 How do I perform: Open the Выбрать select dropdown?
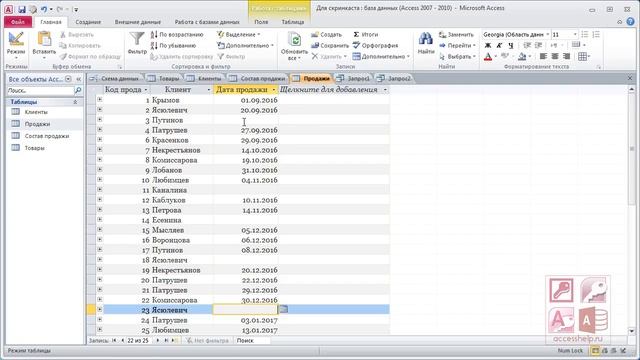(x=457, y=56)
